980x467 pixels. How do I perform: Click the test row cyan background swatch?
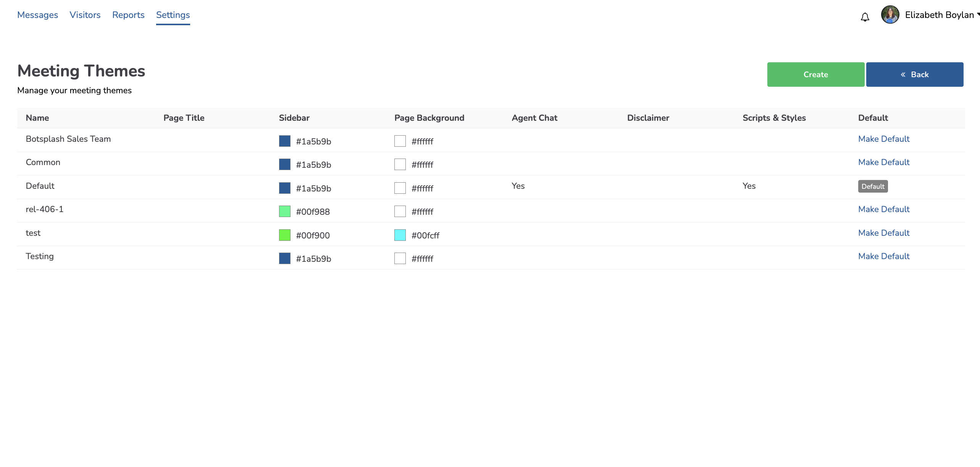[x=400, y=235]
